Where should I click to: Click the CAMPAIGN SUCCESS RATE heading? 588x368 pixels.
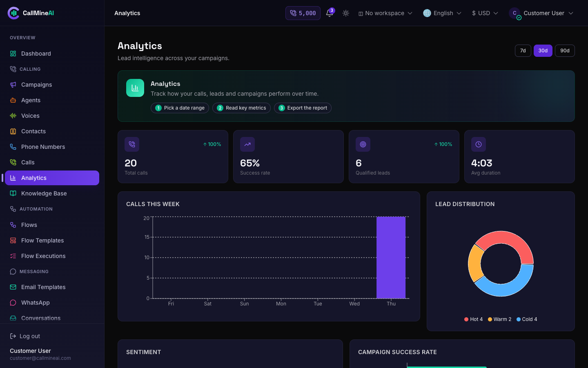[397, 352]
